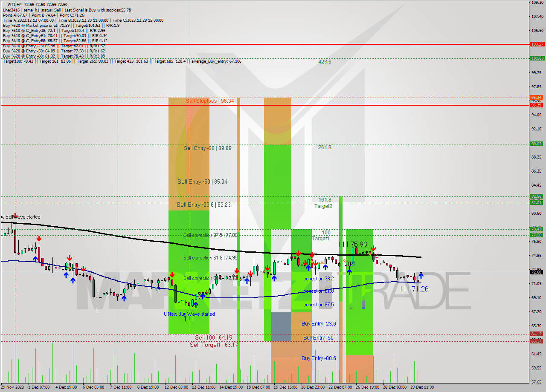The image size is (546, 392).
Task: Click the 261.8 Fibonacci level label
Action: click(325, 147)
